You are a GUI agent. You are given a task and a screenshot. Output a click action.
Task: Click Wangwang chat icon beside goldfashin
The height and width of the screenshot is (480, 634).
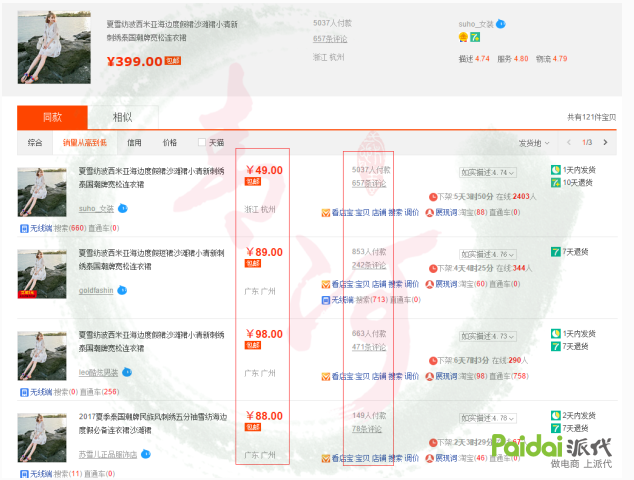click(x=122, y=290)
